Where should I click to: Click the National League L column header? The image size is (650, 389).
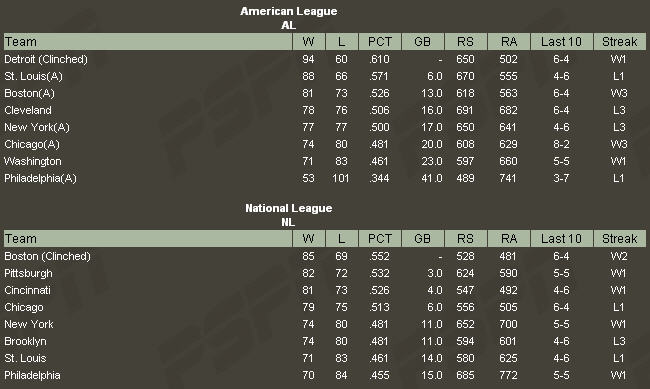(342, 239)
